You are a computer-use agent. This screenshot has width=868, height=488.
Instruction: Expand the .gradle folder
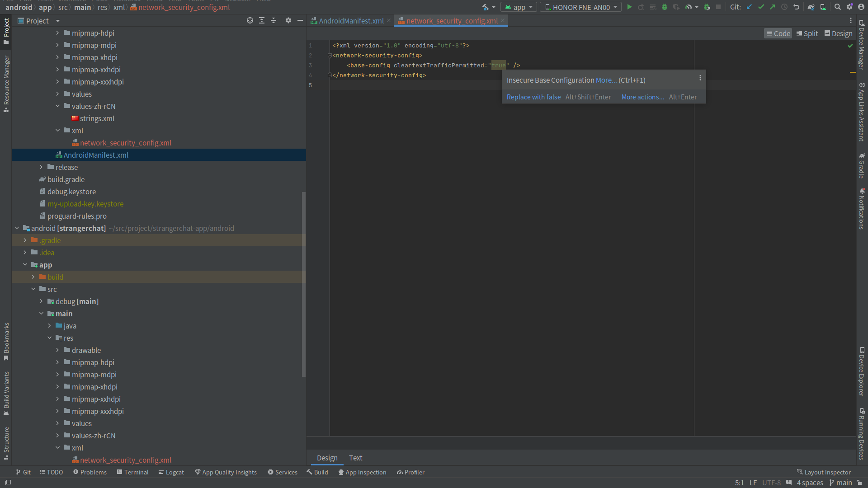point(25,240)
